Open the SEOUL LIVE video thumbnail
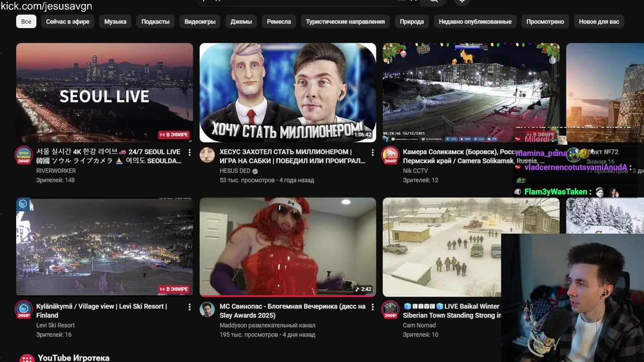The image size is (644, 362). [105, 93]
